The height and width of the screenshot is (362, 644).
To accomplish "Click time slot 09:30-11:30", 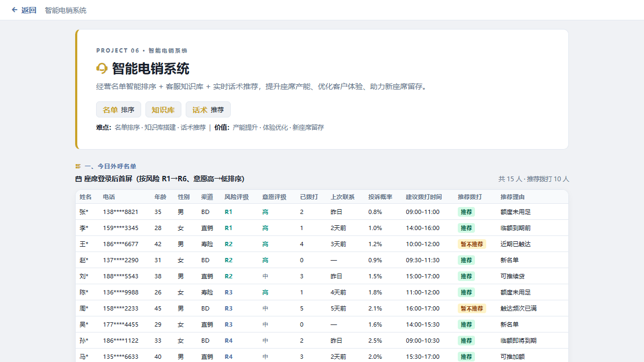I will pos(423,260).
